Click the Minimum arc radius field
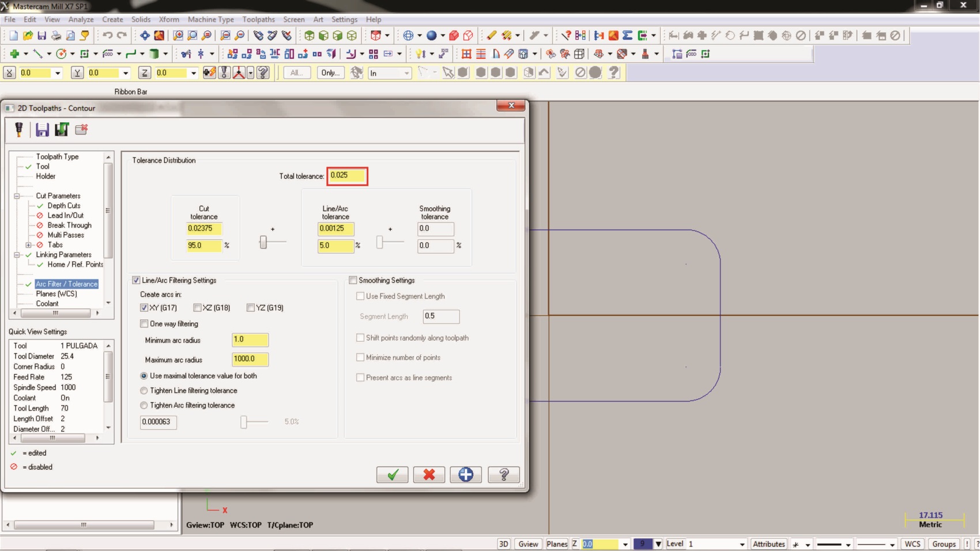980x551 pixels. [x=250, y=339]
